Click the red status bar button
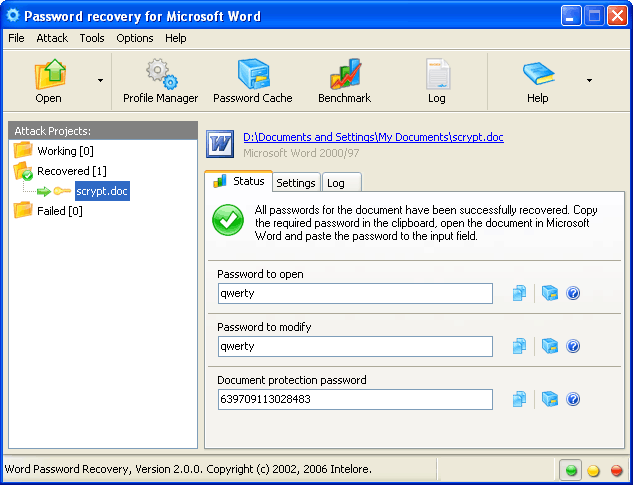 616,470
